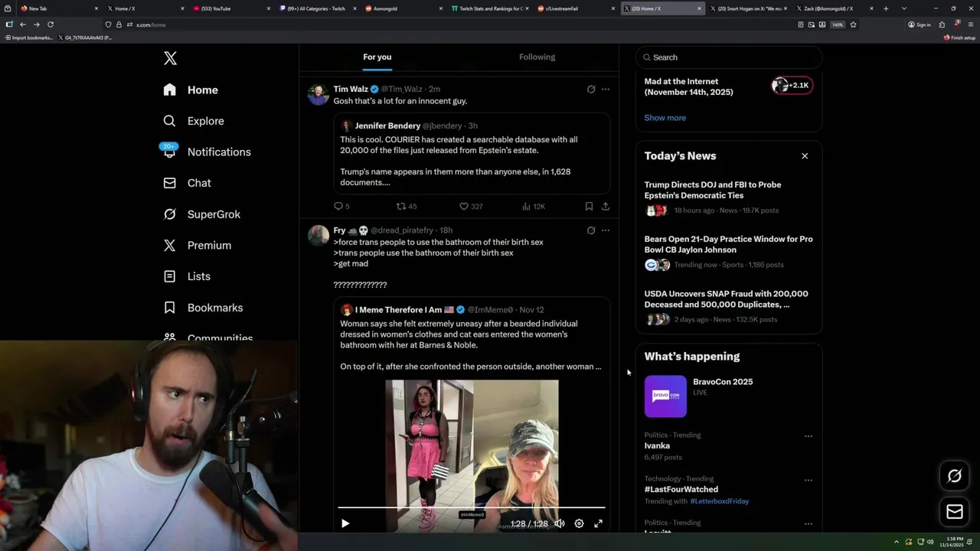Open more options for Ivanka trend
This screenshot has width=980, height=551.
[x=808, y=436]
